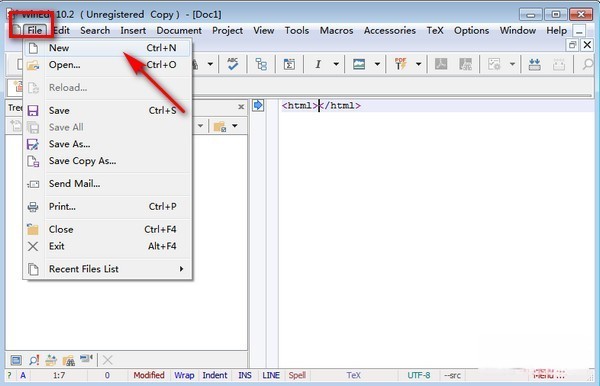Screen dimensions: 600x386
Task: Expand the dropdown arrow next to italic icon
Action: (x=336, y=64)
